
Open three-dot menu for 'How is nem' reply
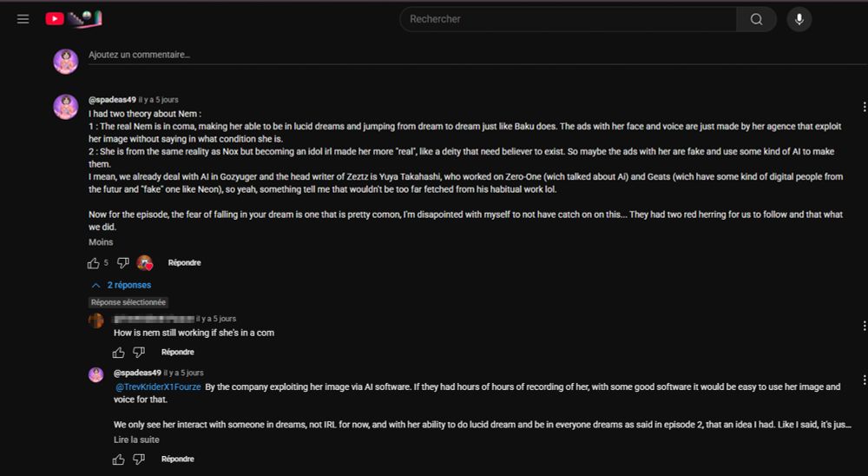point(864,326)
